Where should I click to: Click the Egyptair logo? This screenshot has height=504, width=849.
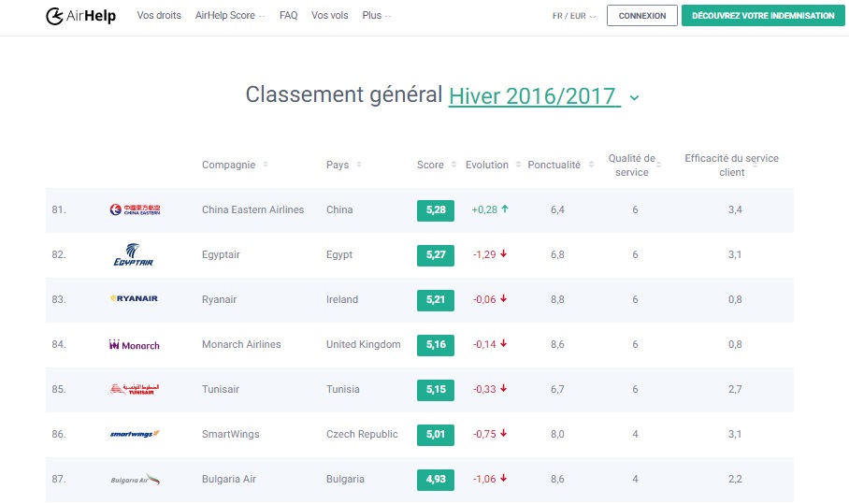[133, 254]
